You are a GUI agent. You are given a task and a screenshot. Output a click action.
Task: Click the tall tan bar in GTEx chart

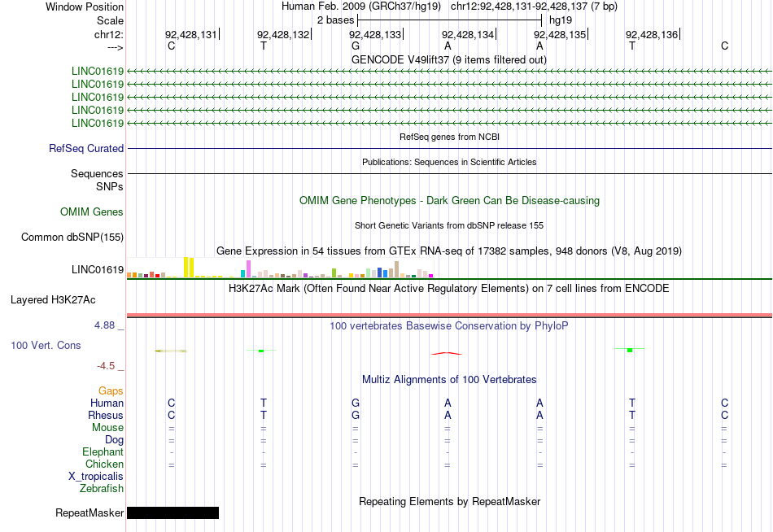[x=396, y=270]
